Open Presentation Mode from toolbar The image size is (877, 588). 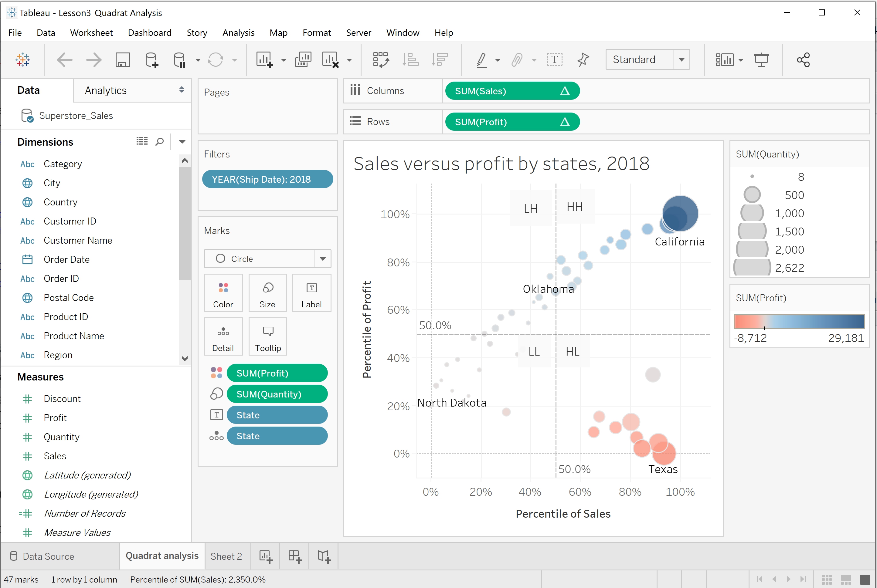coord(761,60)
